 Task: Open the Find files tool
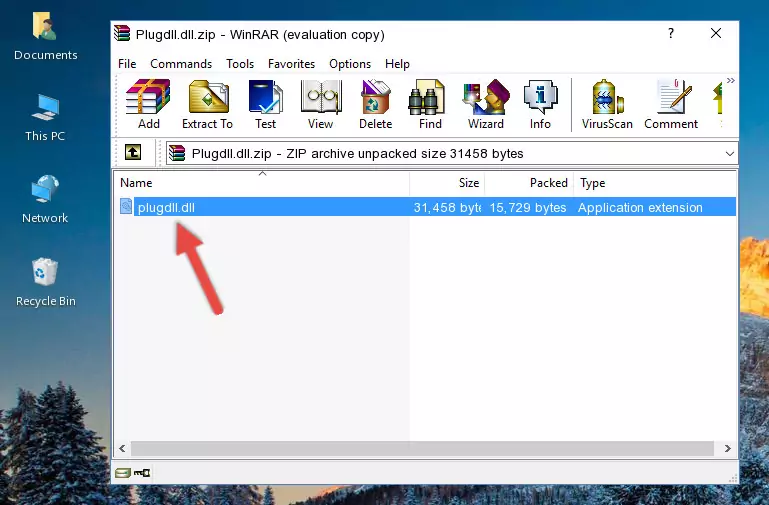[430, 104]
